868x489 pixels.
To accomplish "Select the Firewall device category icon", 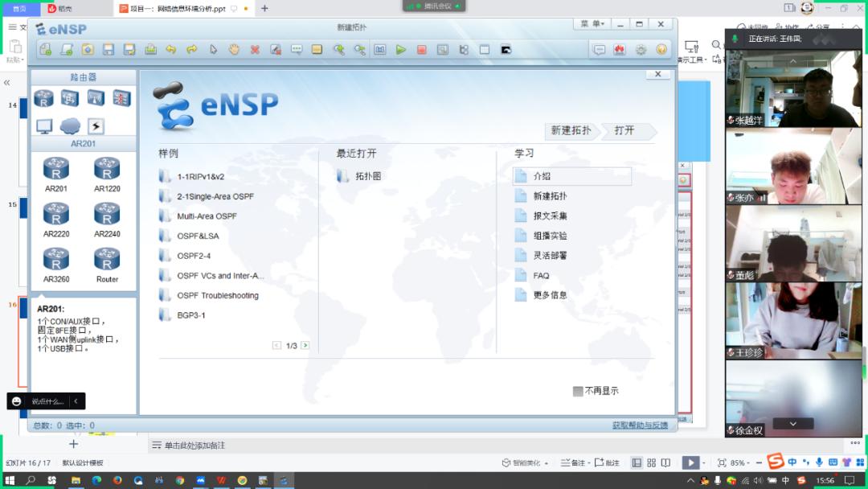I will (x=122, y=99).
